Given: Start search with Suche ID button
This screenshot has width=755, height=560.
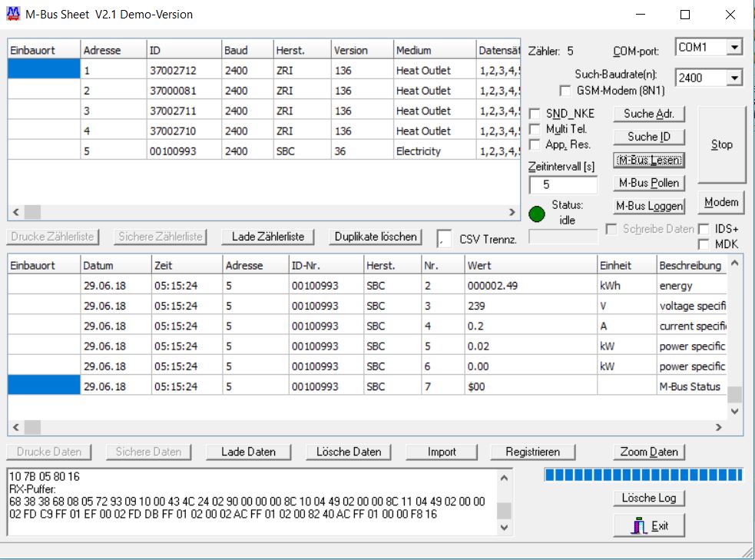Looking at the screenshot, I should point(648,137).
